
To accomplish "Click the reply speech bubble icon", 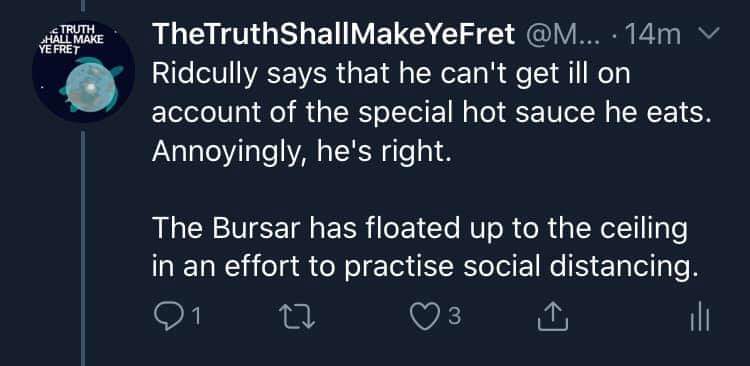I will point(168,317).
